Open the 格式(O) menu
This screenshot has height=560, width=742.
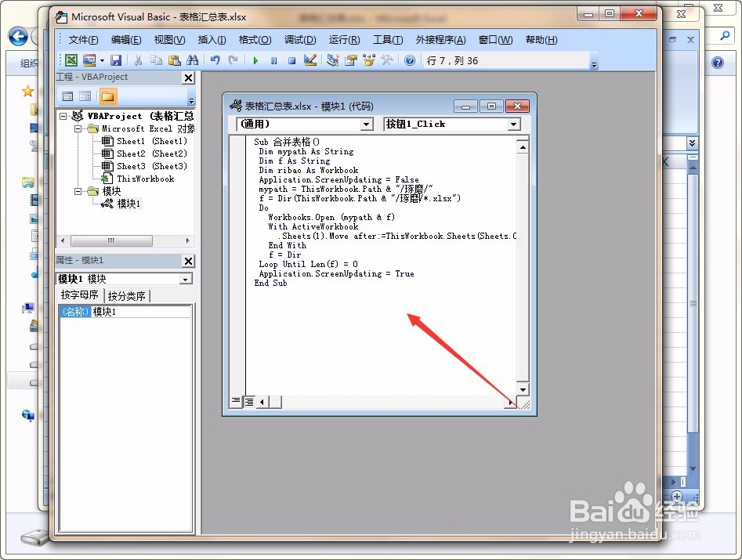255,40
